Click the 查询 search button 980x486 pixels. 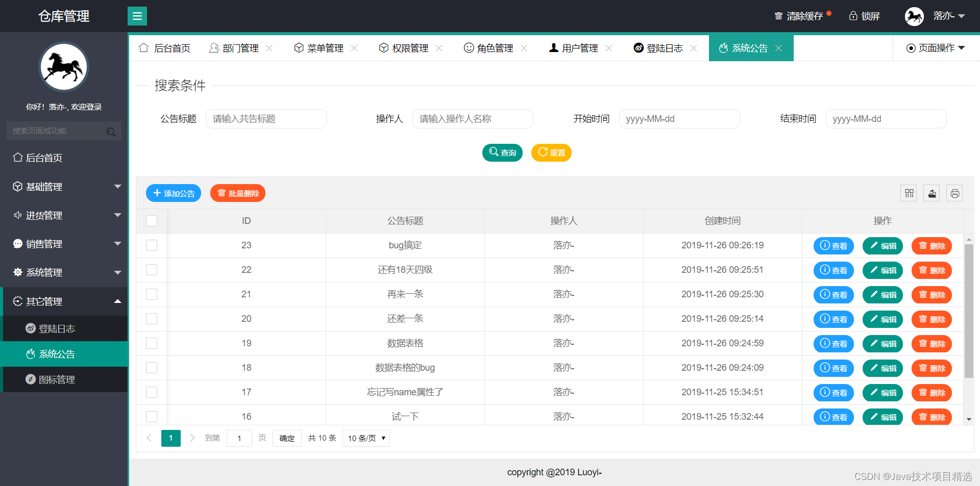click(x=502, y=152)
